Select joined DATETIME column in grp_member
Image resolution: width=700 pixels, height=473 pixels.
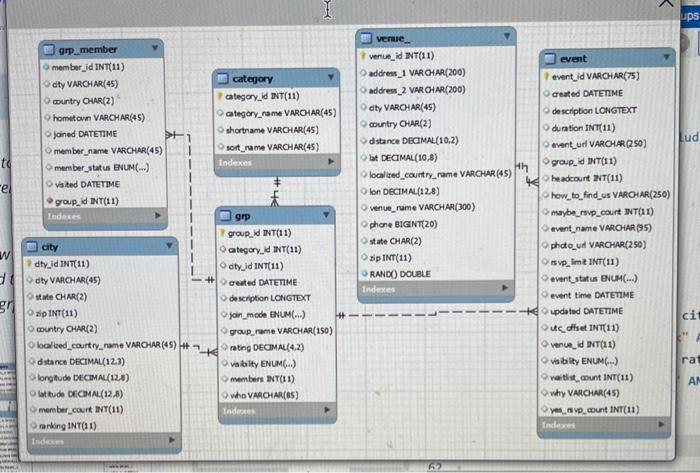(x=85, y=134)
